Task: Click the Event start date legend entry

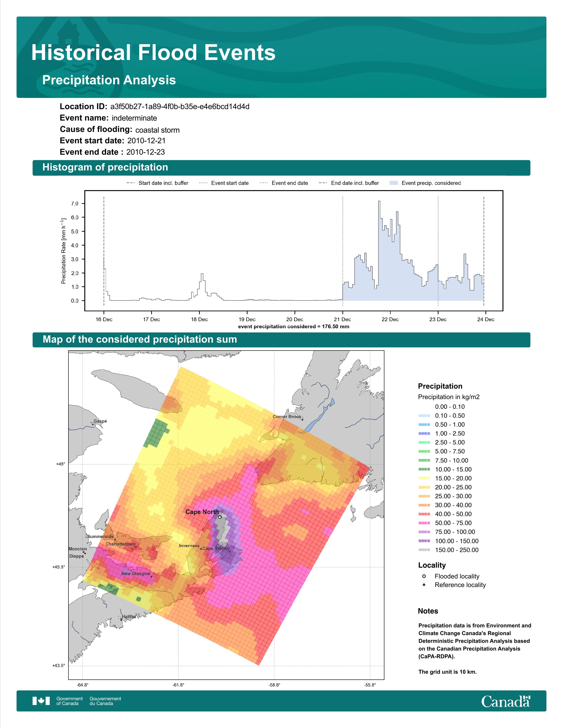Action: coord(224,183)
